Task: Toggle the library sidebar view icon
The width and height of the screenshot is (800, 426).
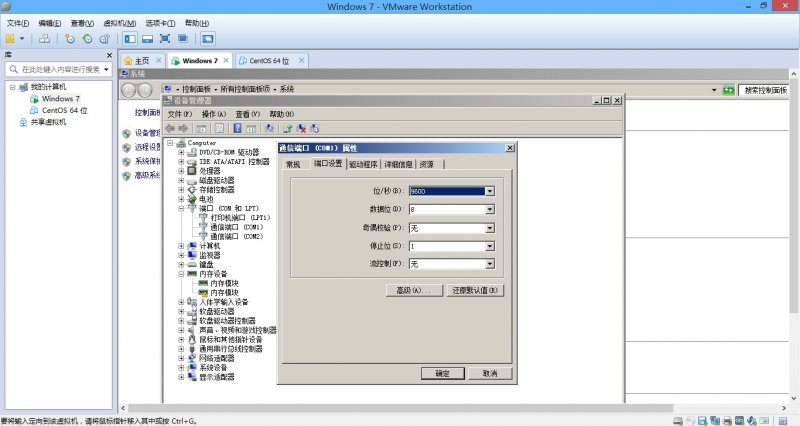Action: point(130,39)
